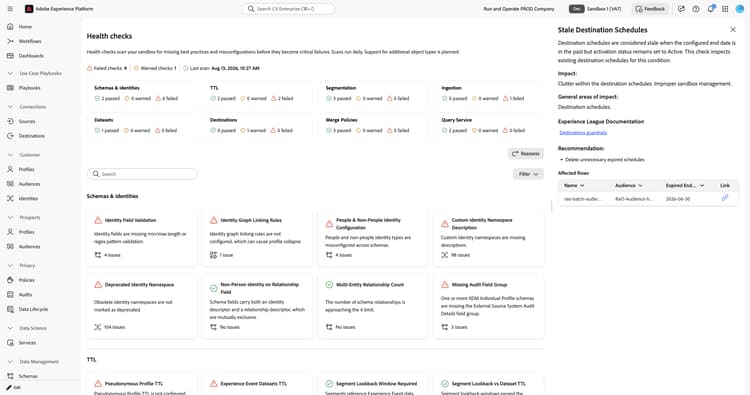Click the Reassess button
The width and height of the screenshot is (750, 395).
[x=526, y=154]
